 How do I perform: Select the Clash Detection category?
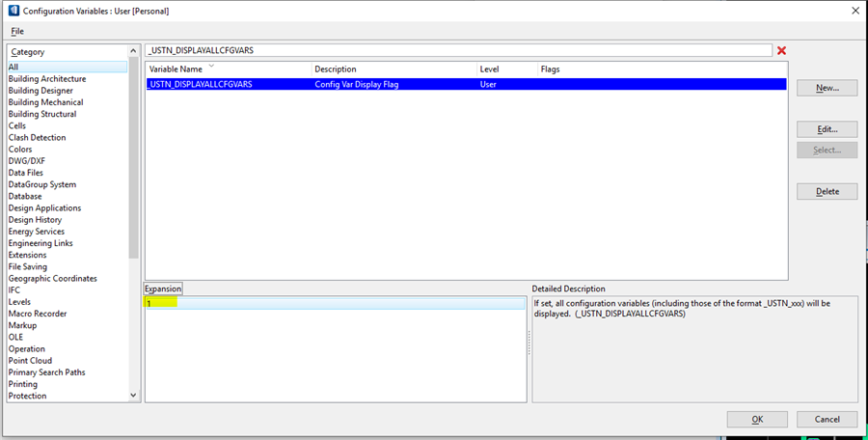37,137
